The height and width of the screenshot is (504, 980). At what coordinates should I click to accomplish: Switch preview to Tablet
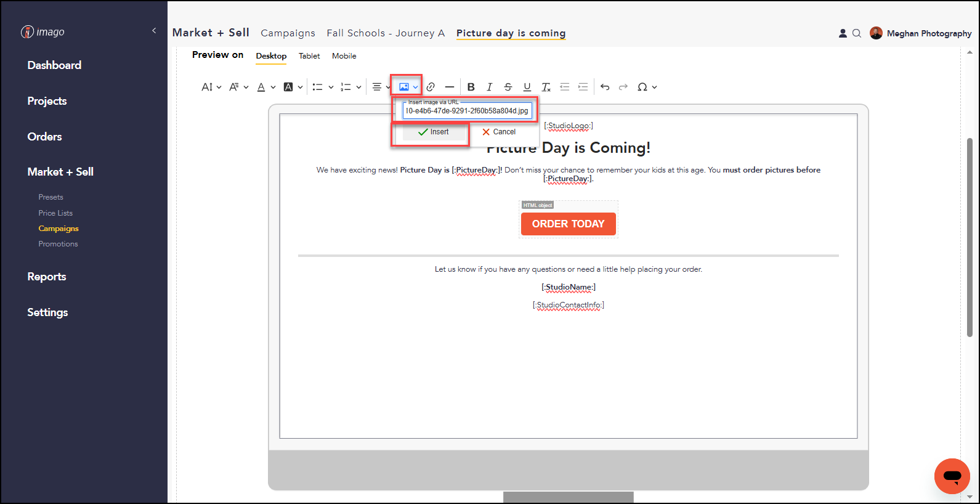point(309,56)
